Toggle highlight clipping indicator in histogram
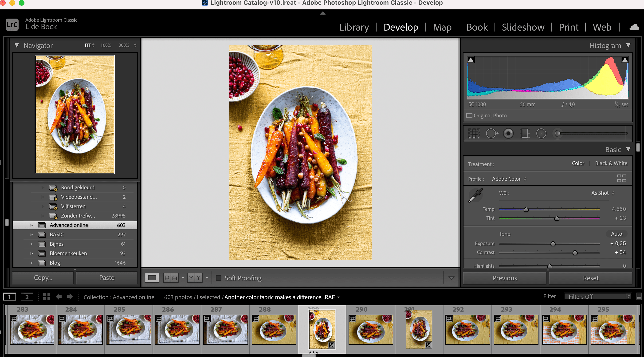Viewport: 644px width, 357px height. click(x=624, y=59)
